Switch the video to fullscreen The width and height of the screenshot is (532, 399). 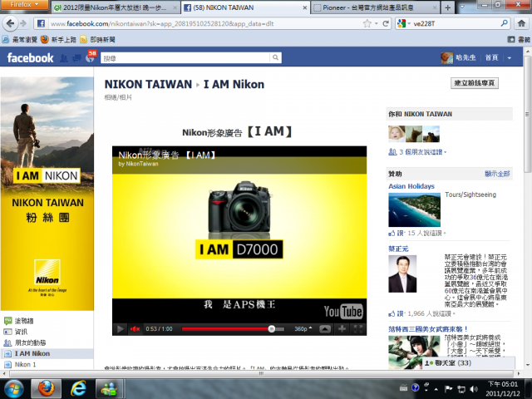[x=358, y=329]
